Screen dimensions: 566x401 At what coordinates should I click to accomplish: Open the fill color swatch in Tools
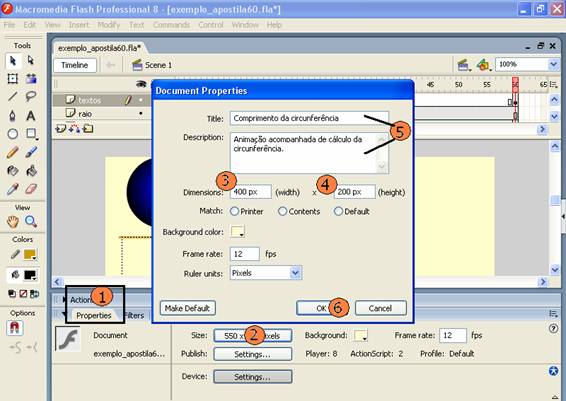pyautogui.click(x=30, y=275)
